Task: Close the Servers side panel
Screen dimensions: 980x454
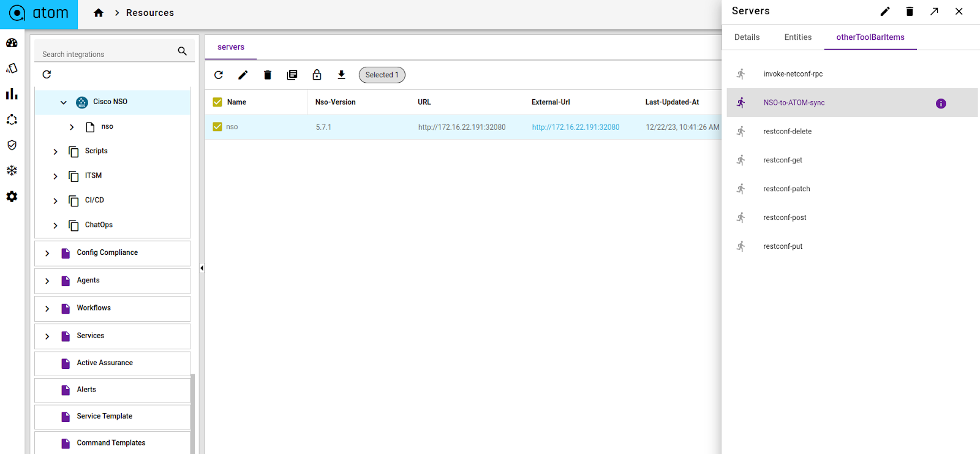Action: (x=959, y=11)
